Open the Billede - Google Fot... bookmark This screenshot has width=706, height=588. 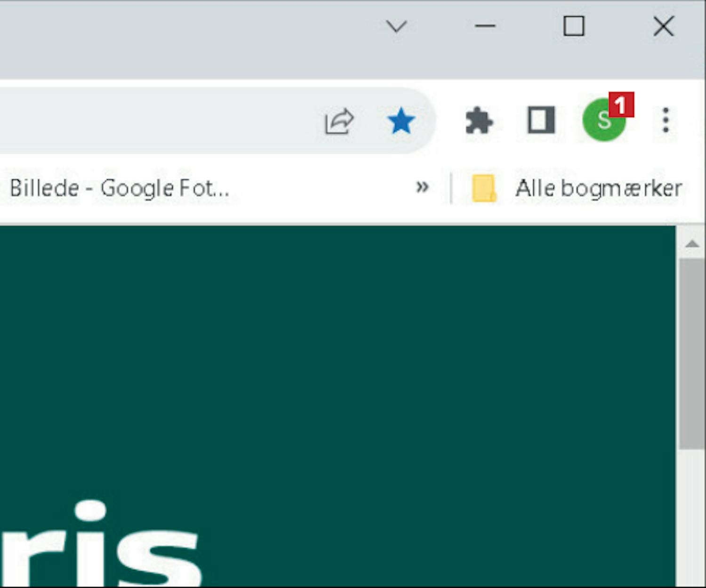pos(120,188)
